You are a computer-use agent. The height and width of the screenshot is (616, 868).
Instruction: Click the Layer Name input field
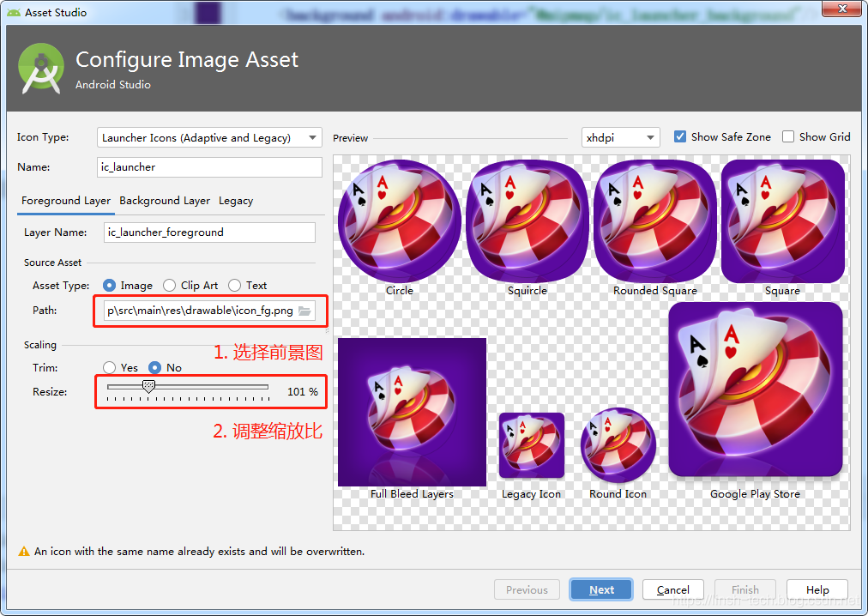coord(209,233)
